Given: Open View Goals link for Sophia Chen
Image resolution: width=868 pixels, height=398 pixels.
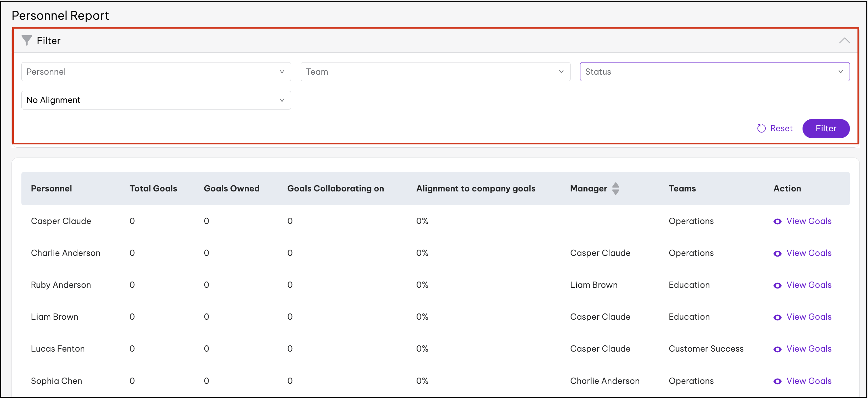Looking at the screenshot, I should point(809,381).
